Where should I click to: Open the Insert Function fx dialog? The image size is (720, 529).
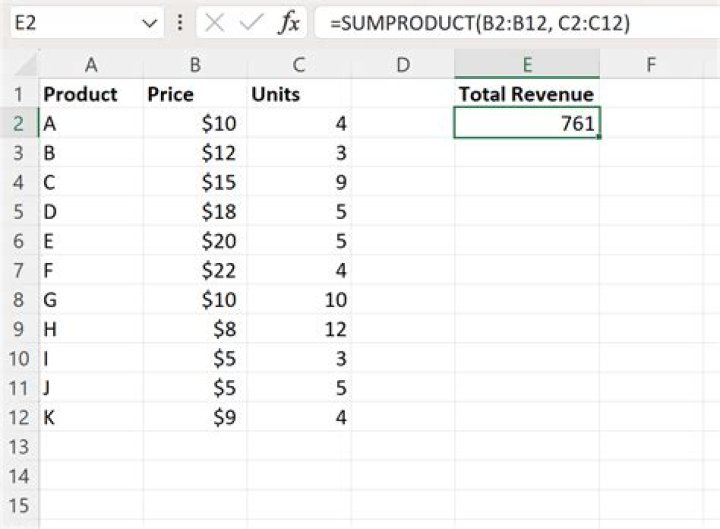pos(288,23)
